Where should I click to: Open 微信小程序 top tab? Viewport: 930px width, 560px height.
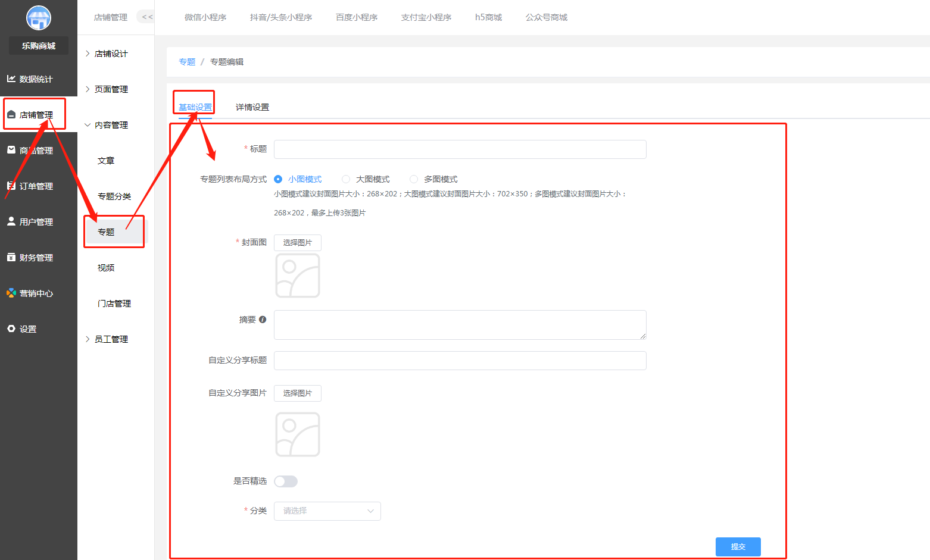(205, 17)
